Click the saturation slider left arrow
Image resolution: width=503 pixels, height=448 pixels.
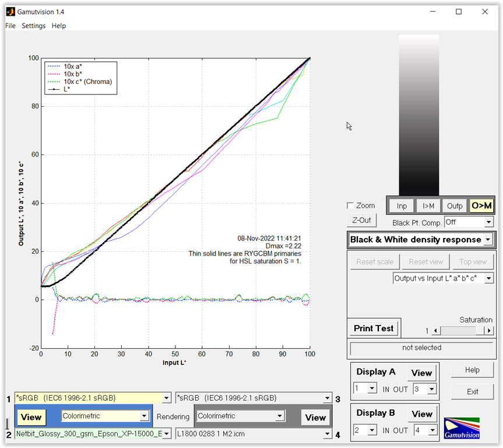click(435, 331)
